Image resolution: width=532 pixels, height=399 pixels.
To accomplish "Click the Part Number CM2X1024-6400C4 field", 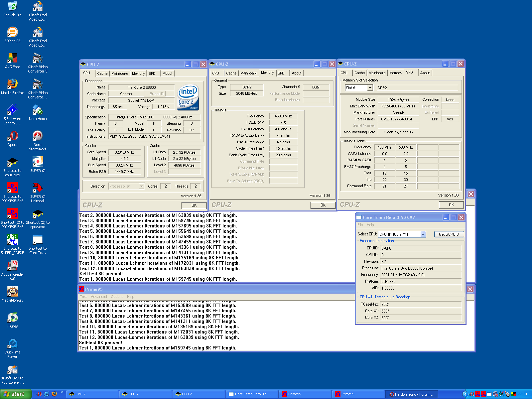I will tap(398, 119).
